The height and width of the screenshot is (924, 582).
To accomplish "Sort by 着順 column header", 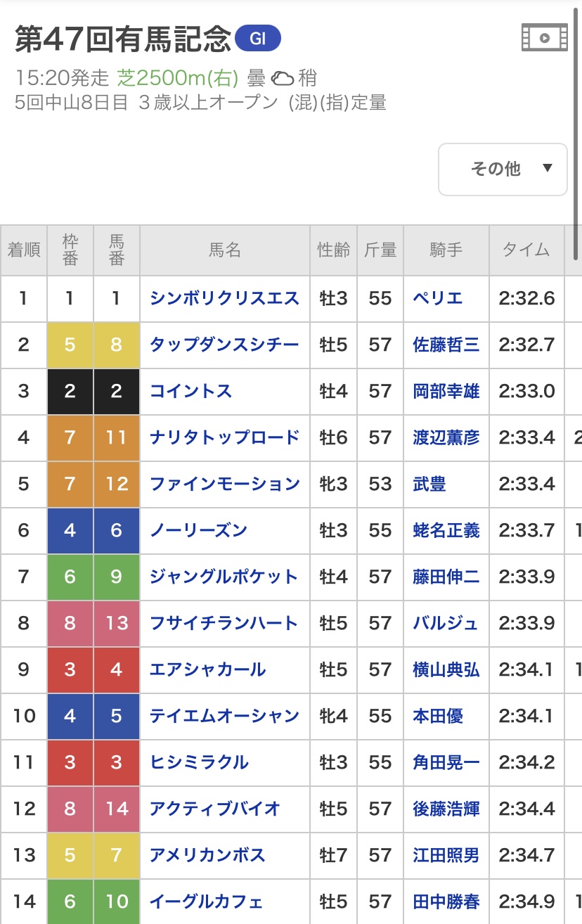I will point(24,250).
